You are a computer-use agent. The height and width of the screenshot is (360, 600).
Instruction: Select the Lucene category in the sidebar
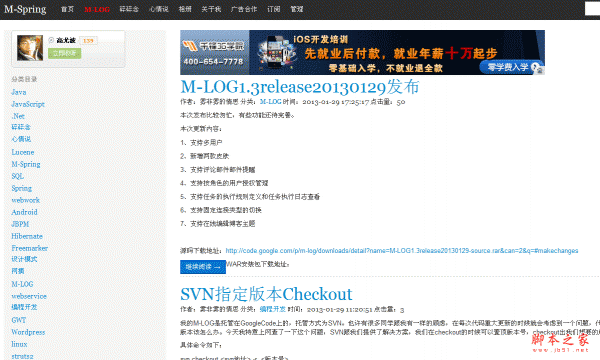click(23, 152)
